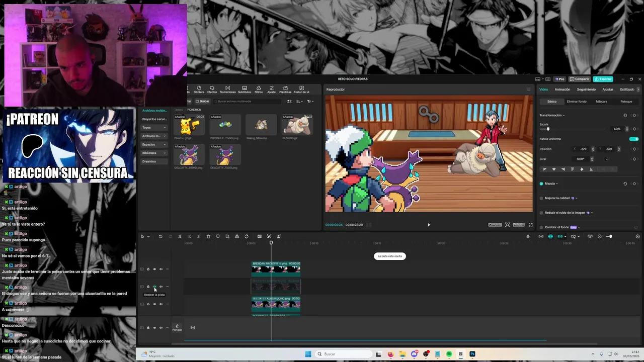Open the Retoque sub-tab
The height and width of the screenshot is (362, 644).
coord(626,102)
